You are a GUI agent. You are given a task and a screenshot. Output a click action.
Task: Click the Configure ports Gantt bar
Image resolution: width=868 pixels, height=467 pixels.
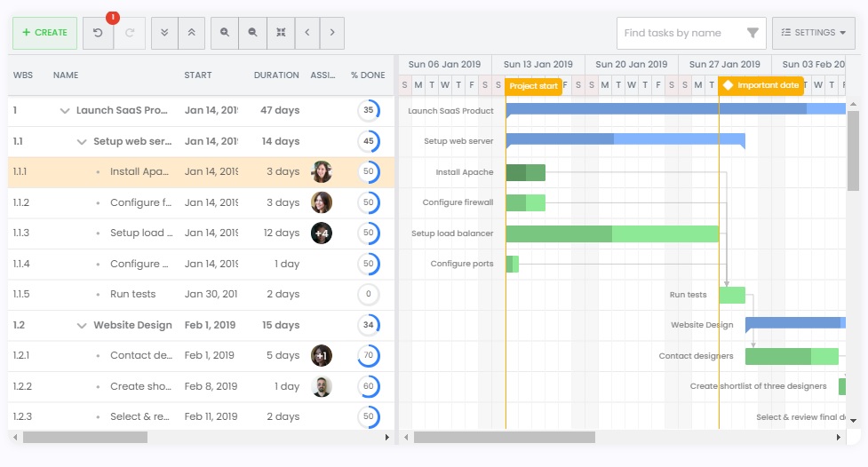512,264
